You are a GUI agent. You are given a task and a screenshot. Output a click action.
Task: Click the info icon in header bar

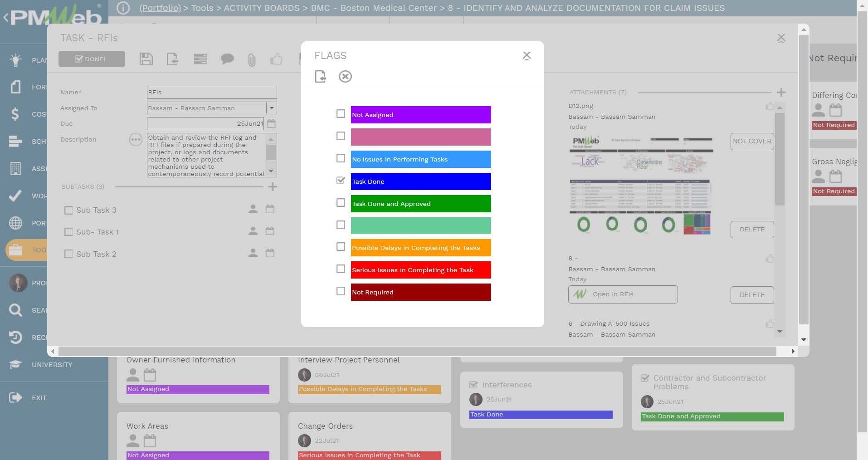(123, 8)
